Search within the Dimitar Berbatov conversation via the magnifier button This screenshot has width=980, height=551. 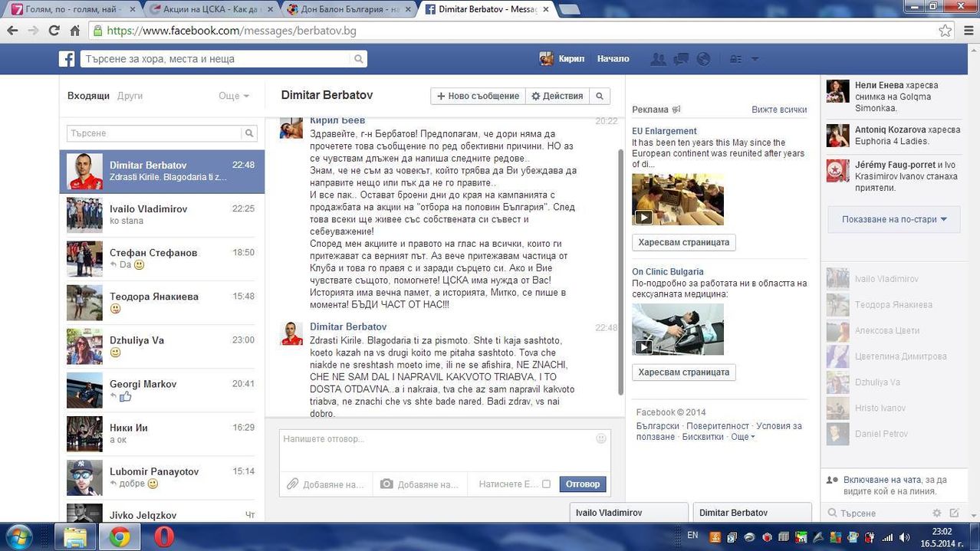click(x=600, y=96)
